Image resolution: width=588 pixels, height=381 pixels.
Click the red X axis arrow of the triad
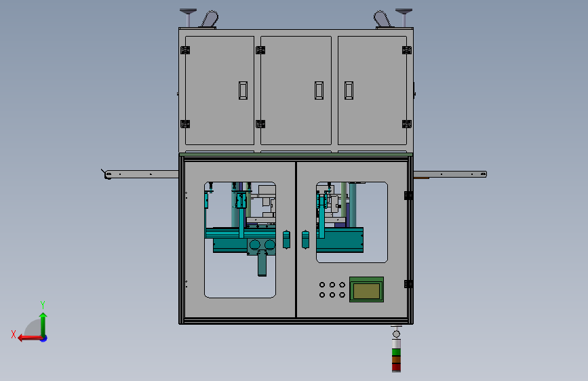pyautogui.click(x=29, y=338)
